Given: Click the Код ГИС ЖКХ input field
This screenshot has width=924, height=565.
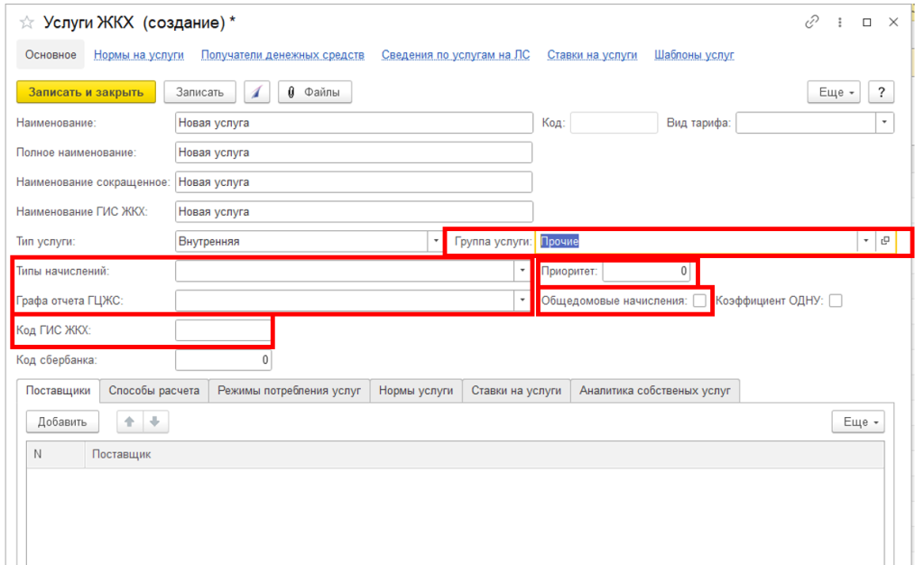Looking at the screenshot, I should [223, 331].
